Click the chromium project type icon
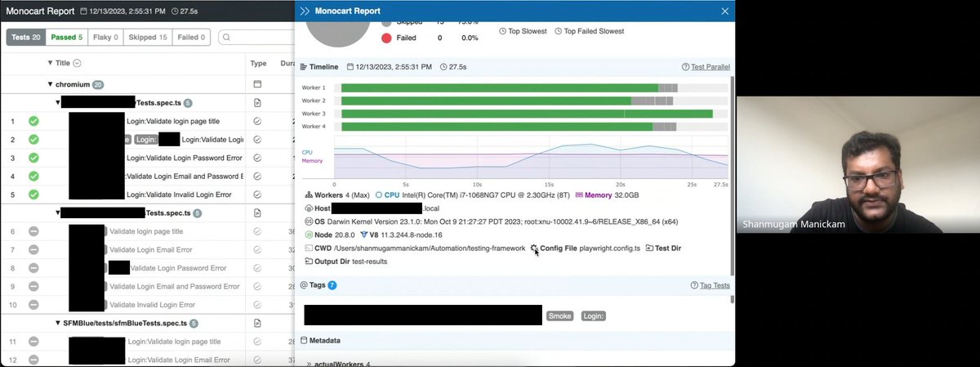The height and width of the screenshot is (367, 980). point(257,84)
